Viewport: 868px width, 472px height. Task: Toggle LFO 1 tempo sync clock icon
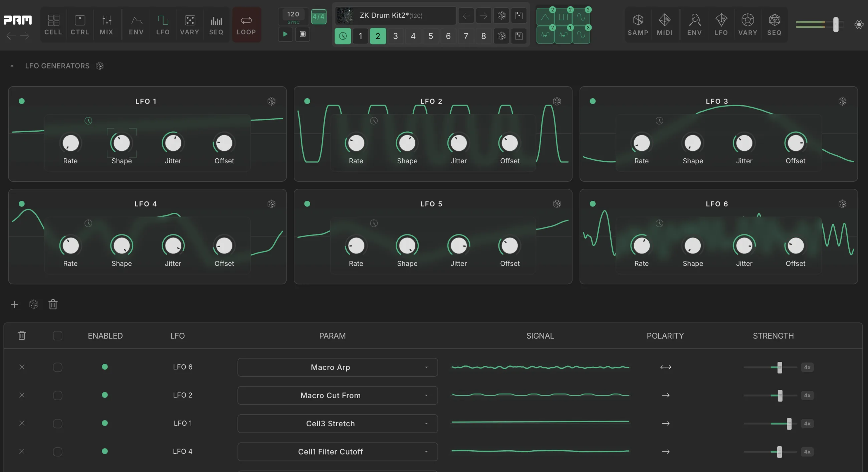pyautogui.click(x=88, y=121)
